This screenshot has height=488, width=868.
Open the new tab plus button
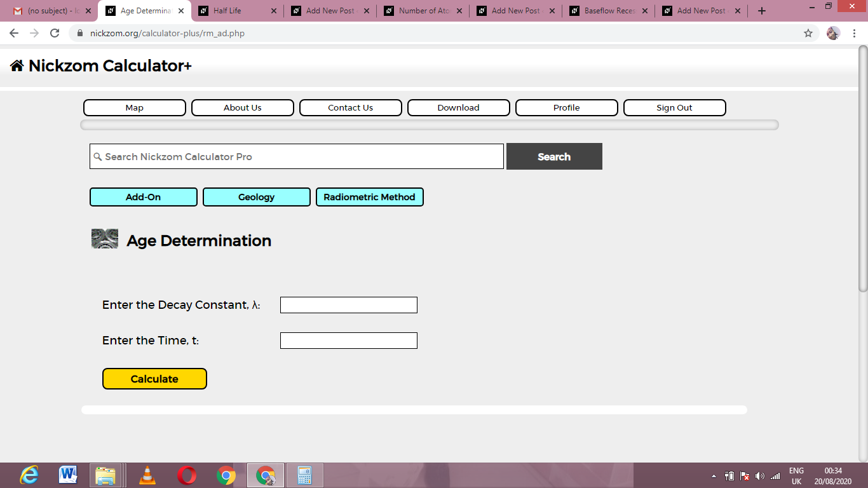(762, 11)
